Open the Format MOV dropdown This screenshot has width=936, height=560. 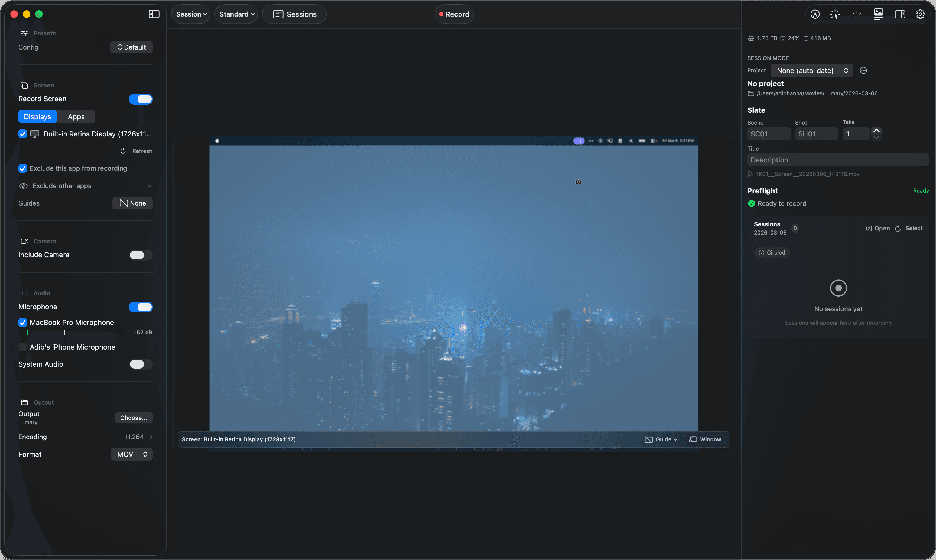[x=131, y=454]
